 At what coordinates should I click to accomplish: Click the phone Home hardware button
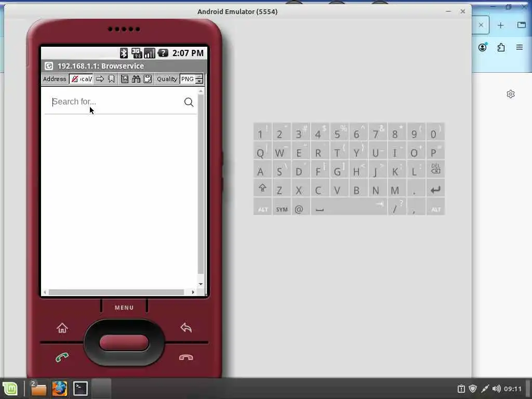pos(62,328)
